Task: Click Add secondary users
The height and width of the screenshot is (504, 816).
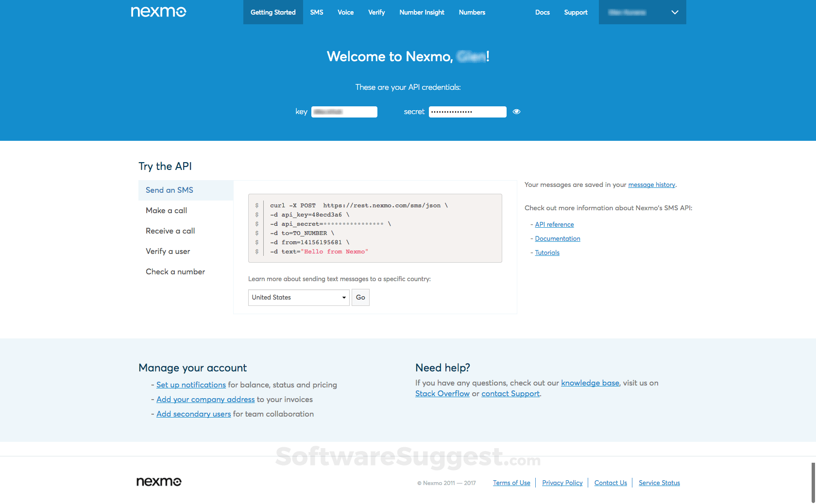Action: (x=193, y=414)
